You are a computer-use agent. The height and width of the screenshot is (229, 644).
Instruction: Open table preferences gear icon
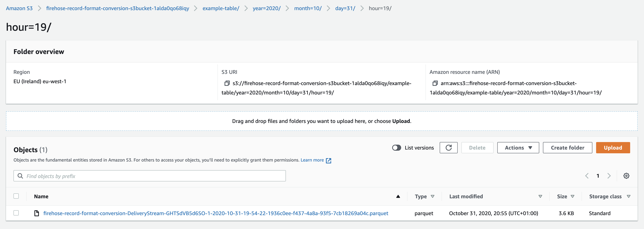pos(626,176)
